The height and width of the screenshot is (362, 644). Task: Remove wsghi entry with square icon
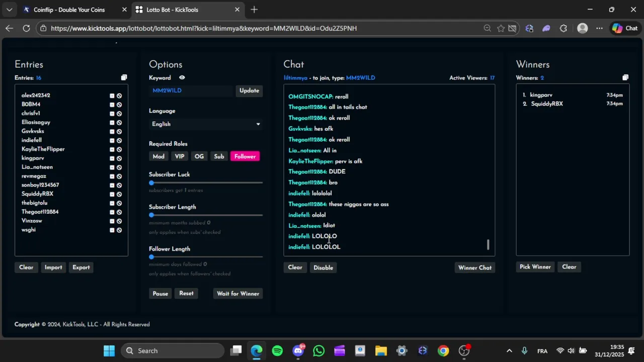[x=112, y=230]
